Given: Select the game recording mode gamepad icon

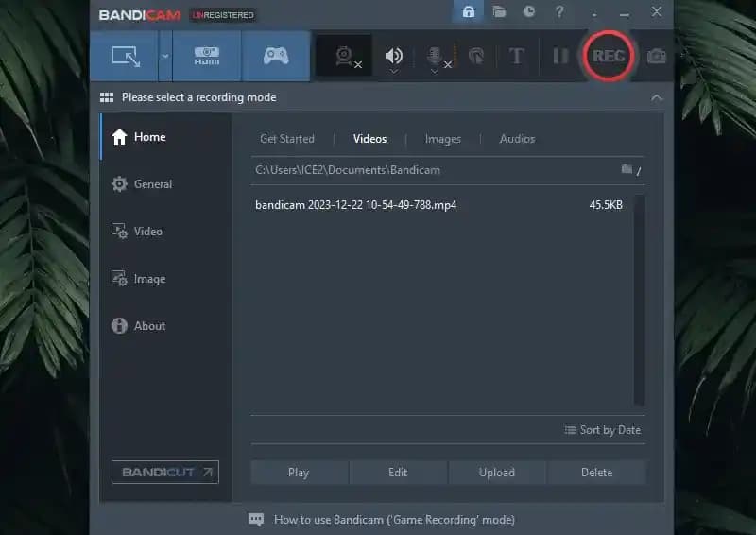Looking at the screenshot, I should point(275,56).
